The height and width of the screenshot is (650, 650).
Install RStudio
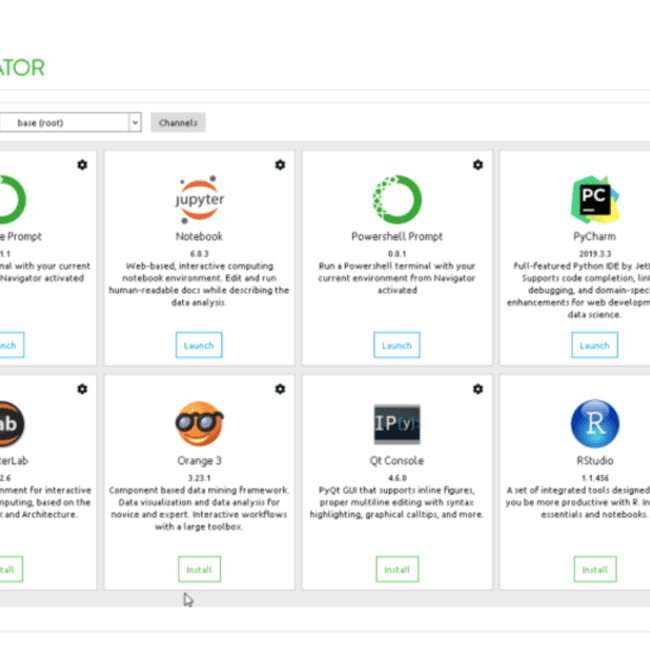[595, 570]
